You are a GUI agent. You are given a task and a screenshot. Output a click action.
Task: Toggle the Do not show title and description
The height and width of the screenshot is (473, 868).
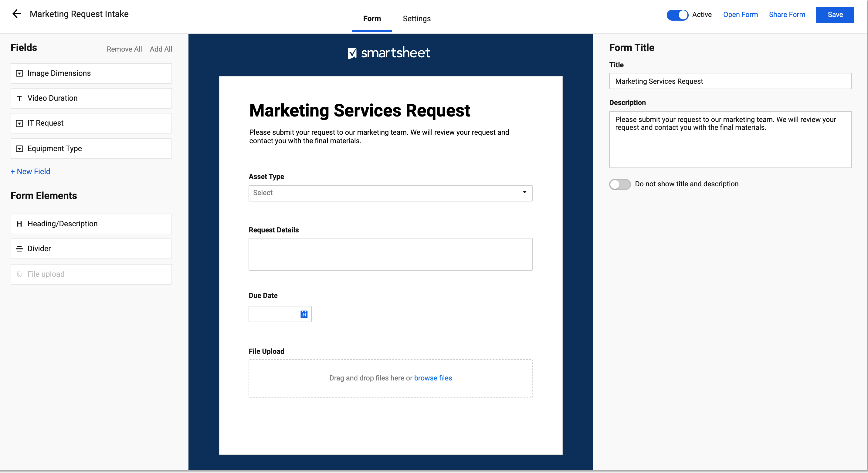click(619, 184)
